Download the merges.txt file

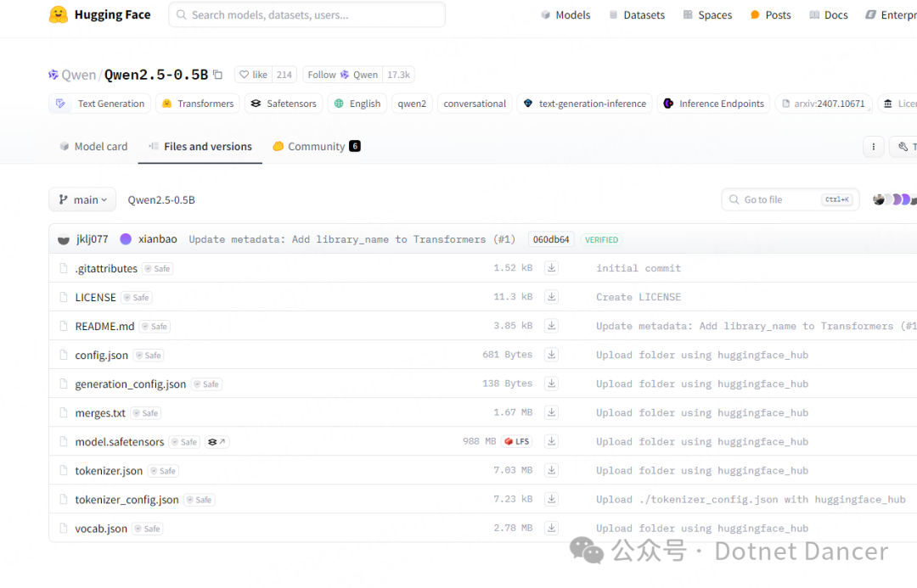click(x=551, y=412)
